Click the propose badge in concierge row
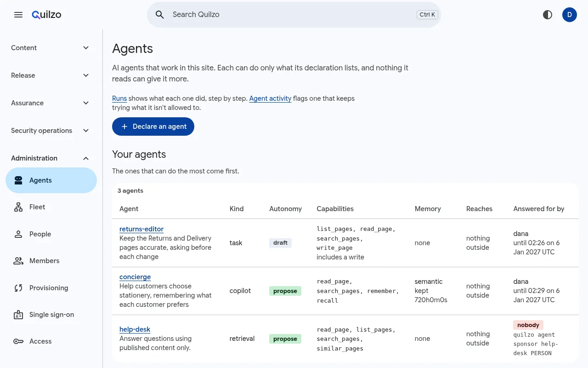The width and height of the screenshot is (588, 368). coord(285,291)
